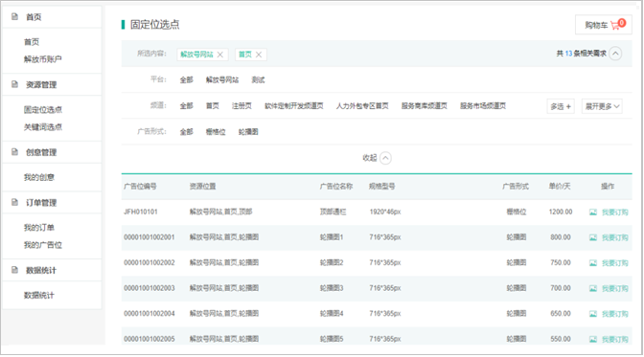Viewport: 644px width, 357px height.
Task: Collapse the panel via the chevron beside 共13条相关需求
Action: click(x=615, y=54)
